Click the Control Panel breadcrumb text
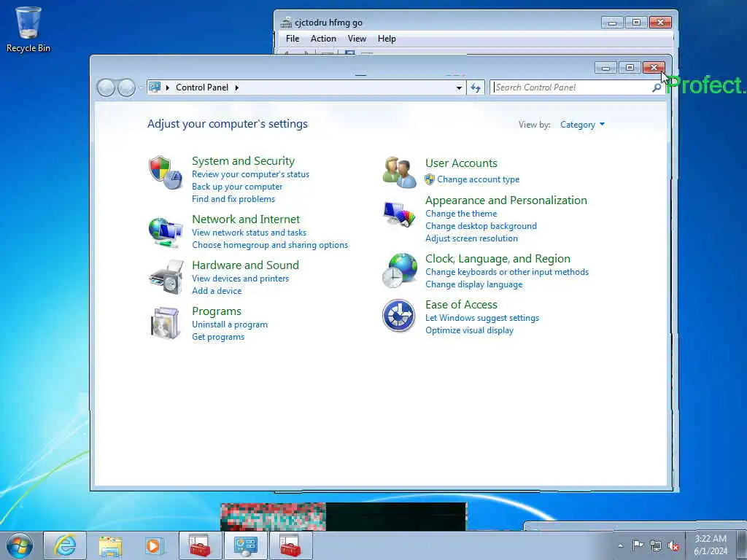 point(202,87)
